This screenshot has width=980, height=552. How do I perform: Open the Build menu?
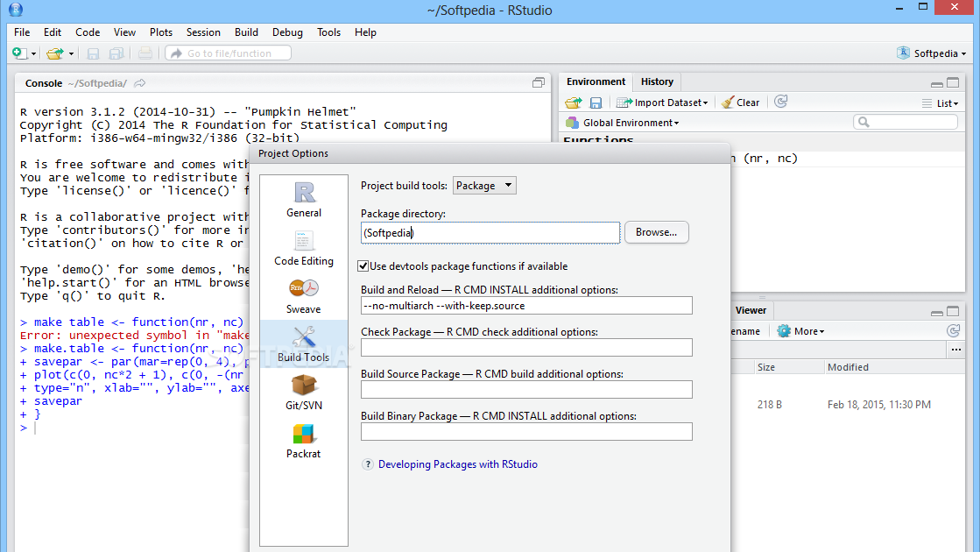246,32
